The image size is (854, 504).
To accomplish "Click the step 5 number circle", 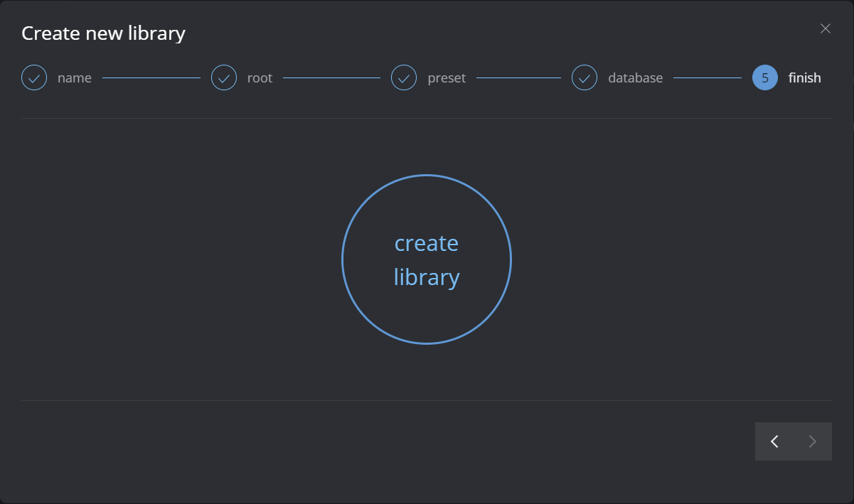I will click(765, 77).
